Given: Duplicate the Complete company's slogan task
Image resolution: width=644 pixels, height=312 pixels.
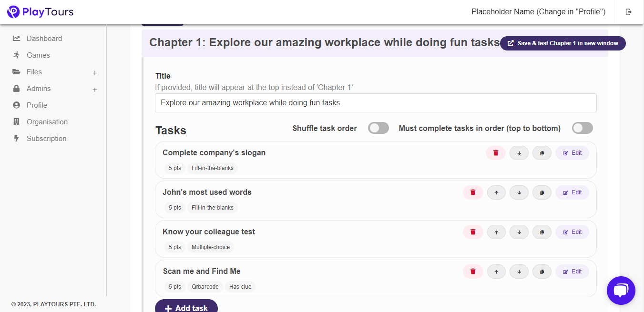Looking at the screenshot, I should click(x=542, y=153).
